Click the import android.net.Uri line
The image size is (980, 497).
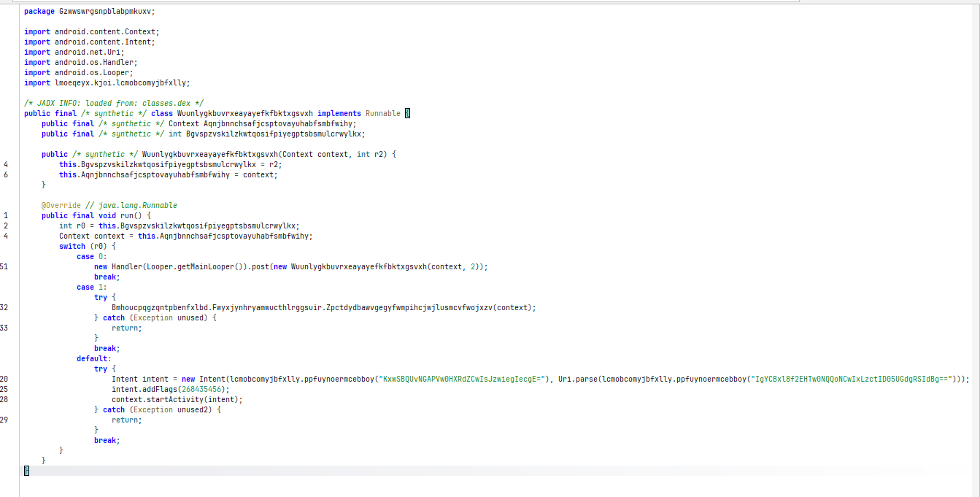(x=74, y=52)
